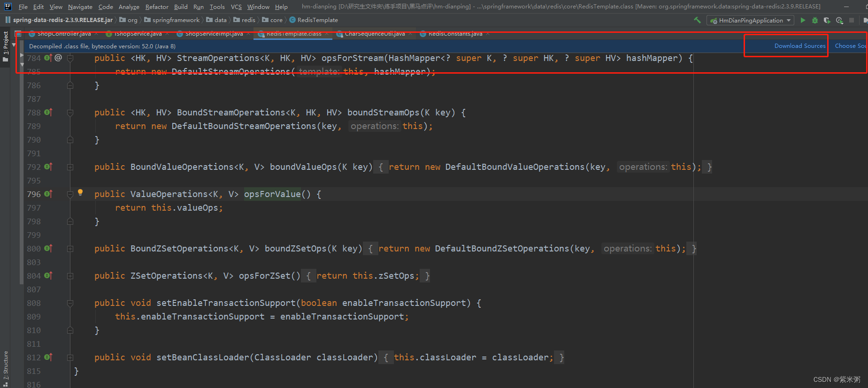Expand the folded boundValueOps method on line 792
The height and width of the screenshot is (388, 868).
(x=70, y=167)
